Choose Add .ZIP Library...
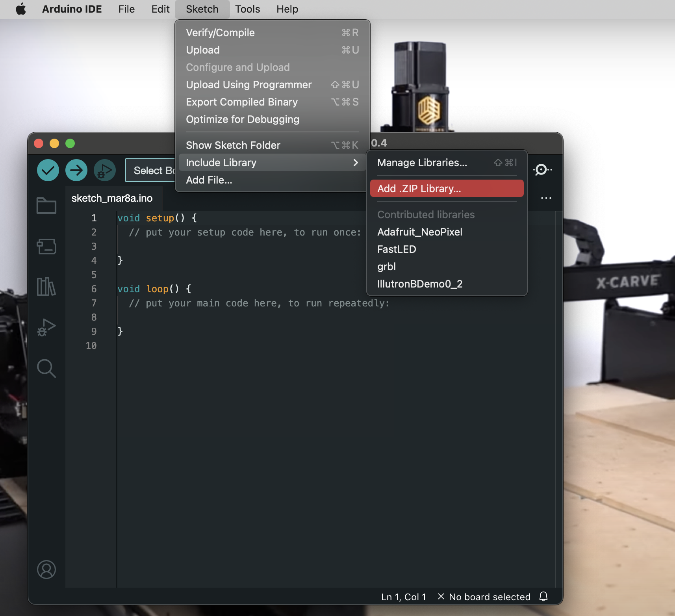This screenshot has height=616, width=675. coord(447,189)
